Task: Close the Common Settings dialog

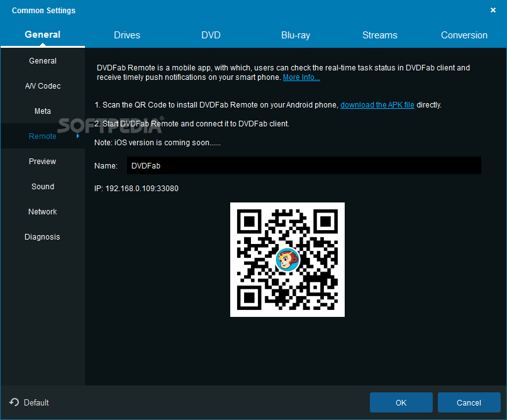Action: coord(493,10)
